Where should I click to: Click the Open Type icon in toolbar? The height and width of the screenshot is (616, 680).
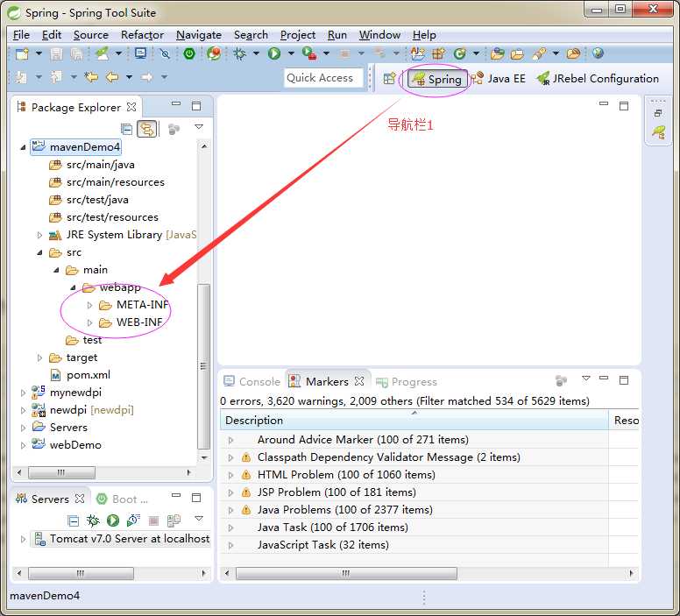tap(498, 53)
